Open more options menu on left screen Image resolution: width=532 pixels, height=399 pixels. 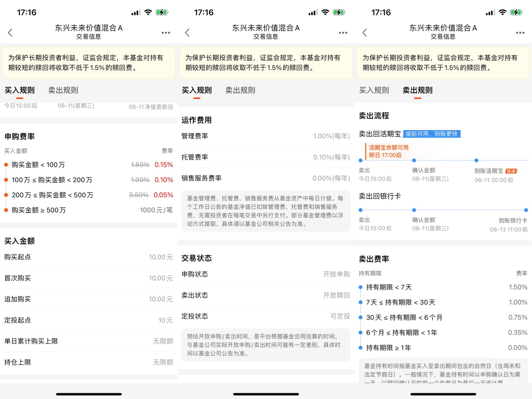click(166, 33)
